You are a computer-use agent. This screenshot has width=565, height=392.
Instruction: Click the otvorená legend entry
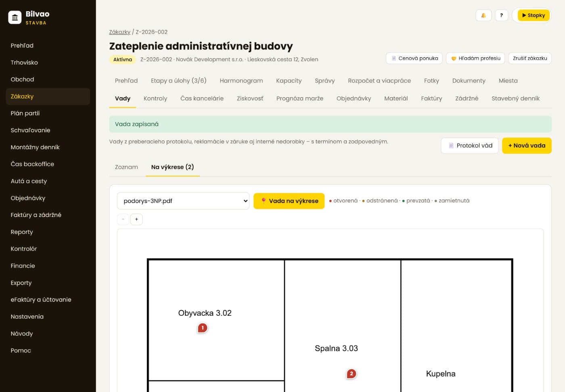pos(343,200)
